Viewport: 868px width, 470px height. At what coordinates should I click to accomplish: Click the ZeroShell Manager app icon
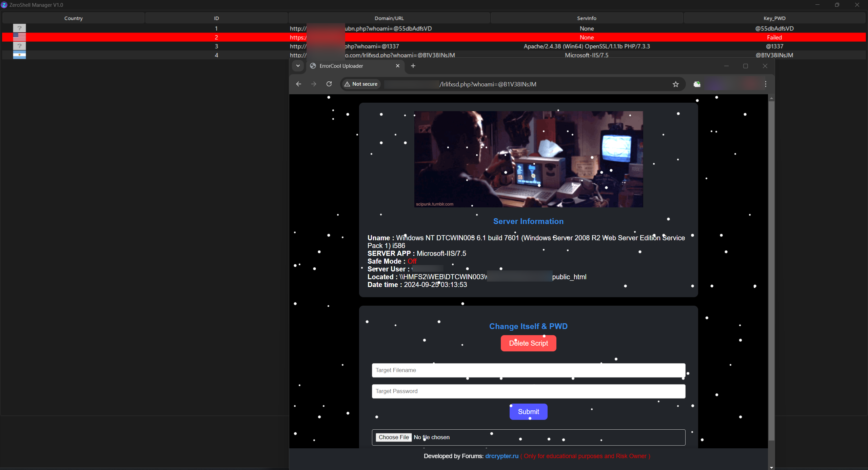click(5, 4)
